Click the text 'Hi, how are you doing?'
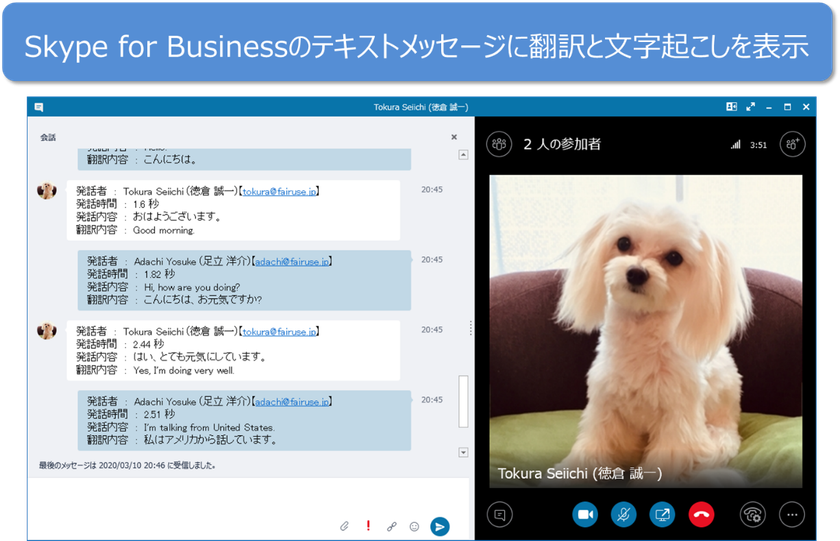 click(192, 287)
